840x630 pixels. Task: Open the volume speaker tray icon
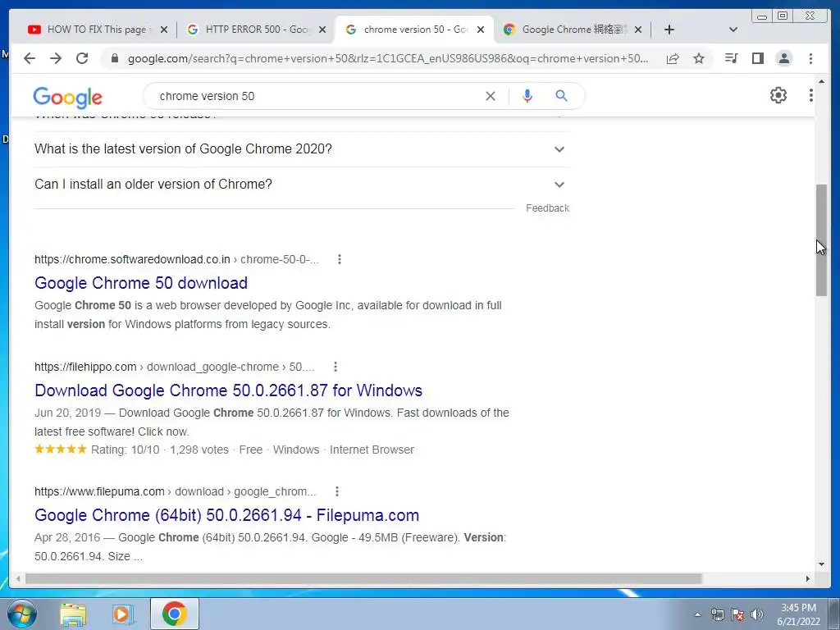click(757, 614)
